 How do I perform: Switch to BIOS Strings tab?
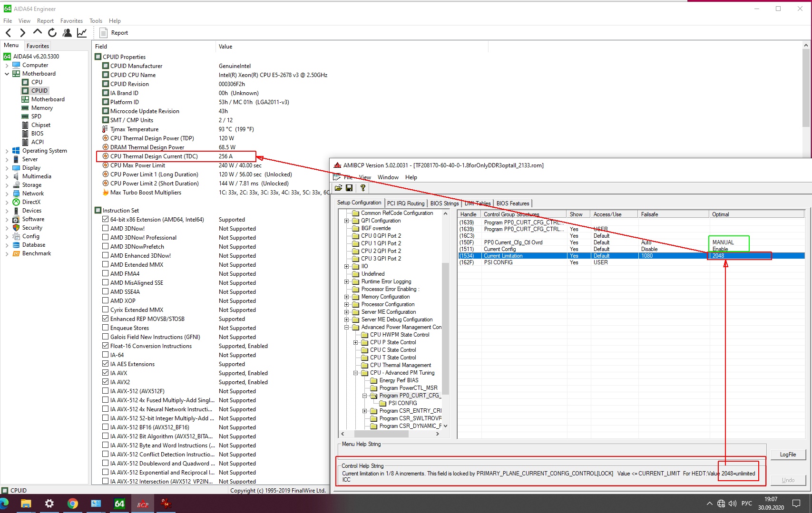pyautogui.click(x=444, y=203)
